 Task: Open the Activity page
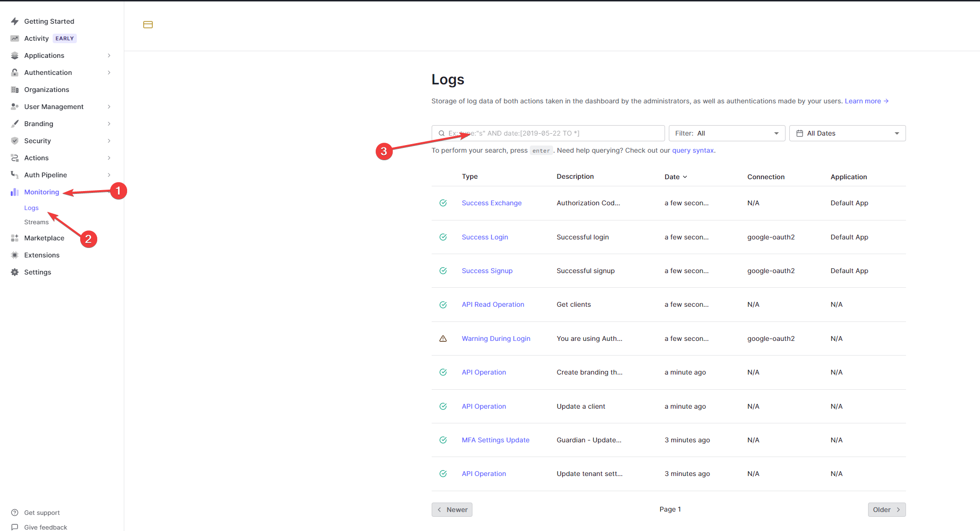pyautogui.click(x=37, y=38)
